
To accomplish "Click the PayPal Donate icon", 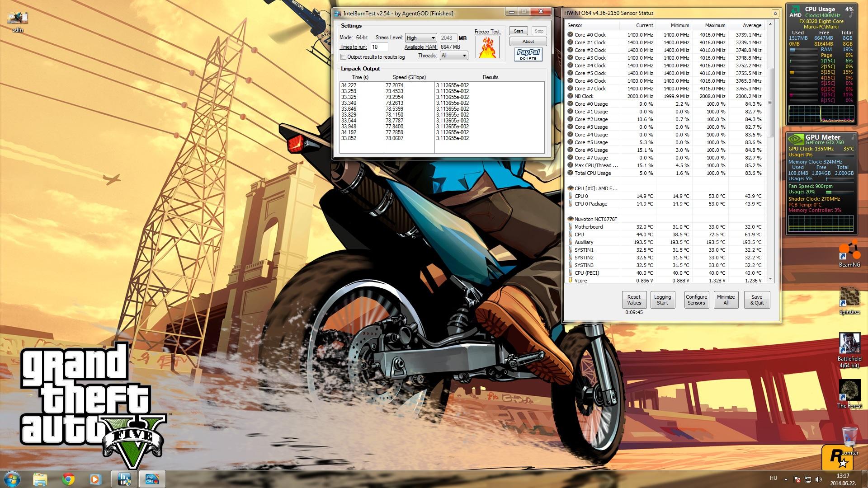I will 528,55.
